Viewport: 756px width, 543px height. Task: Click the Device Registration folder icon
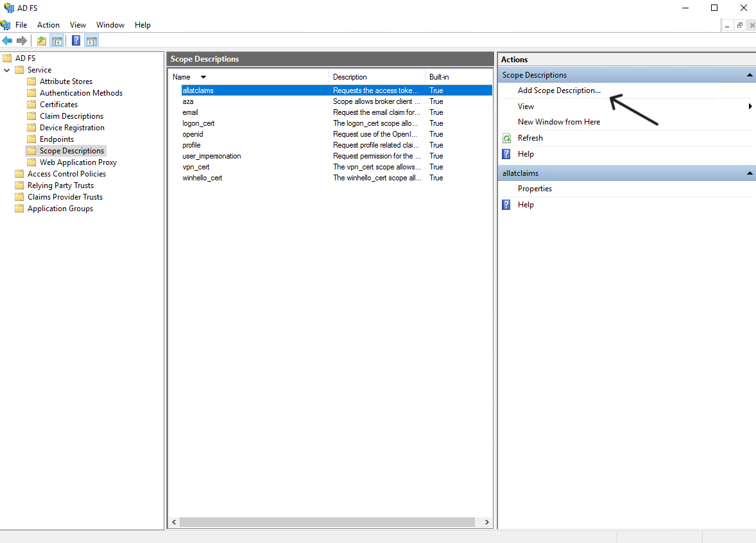(x=31, y=128)
